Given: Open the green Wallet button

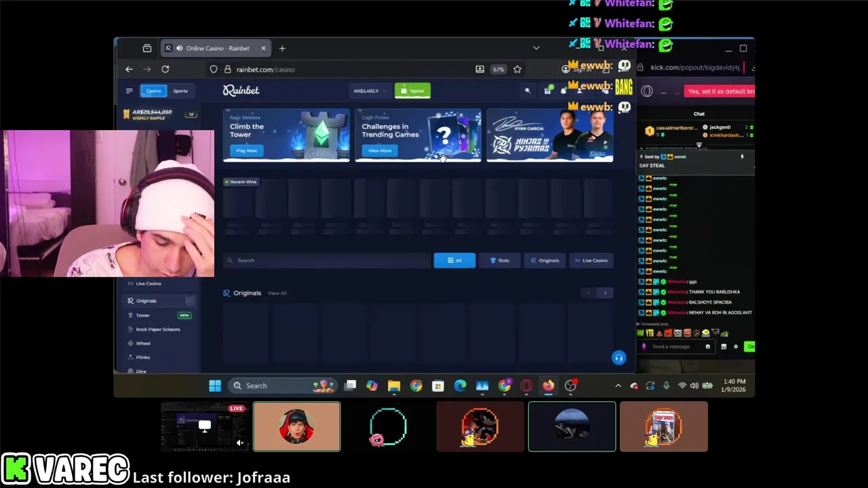Looking at the screenshot, I should [x=412, y=91].
